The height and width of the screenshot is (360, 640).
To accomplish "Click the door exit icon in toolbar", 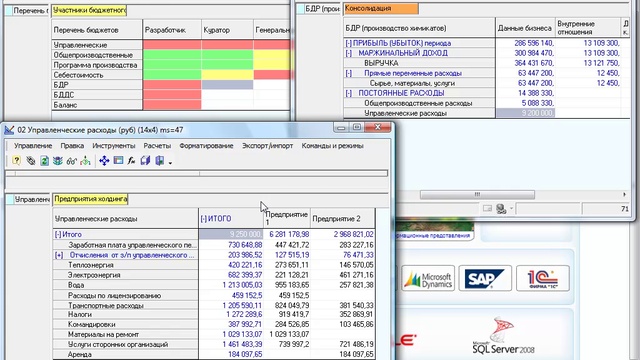I will coord(159,161).
